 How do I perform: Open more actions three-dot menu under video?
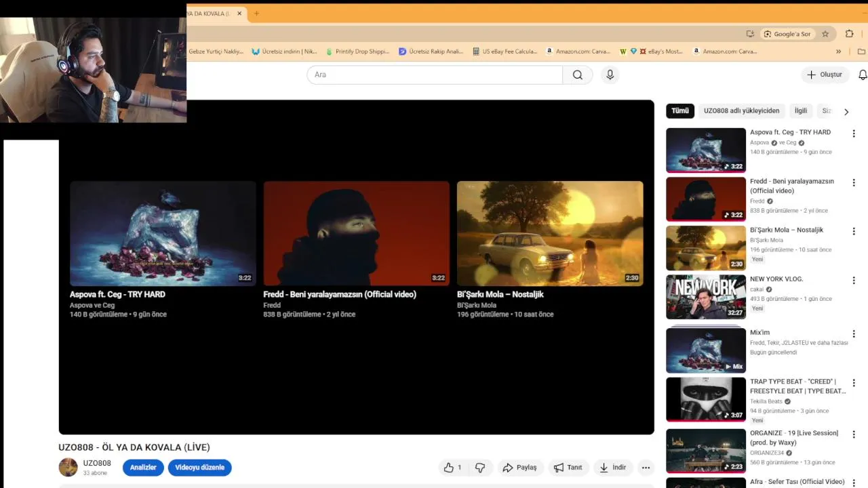(646, 468)
